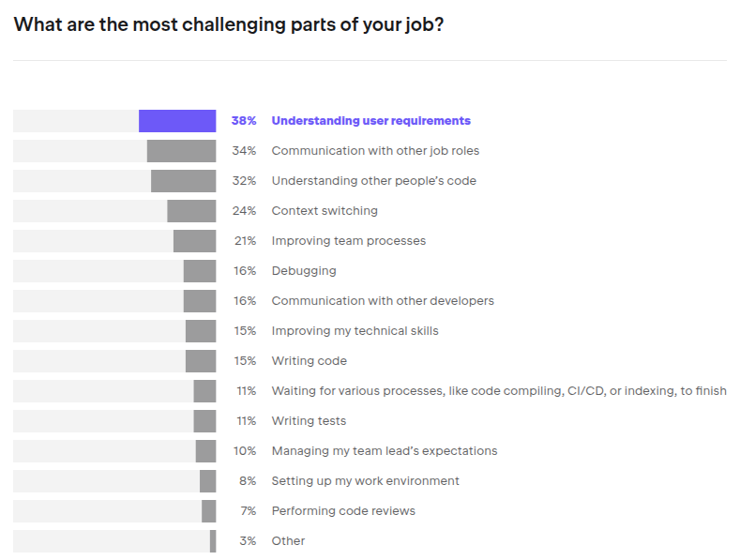740x560 pixels.
Task: Select the 'Improving team processes' label
Action: 348,241
